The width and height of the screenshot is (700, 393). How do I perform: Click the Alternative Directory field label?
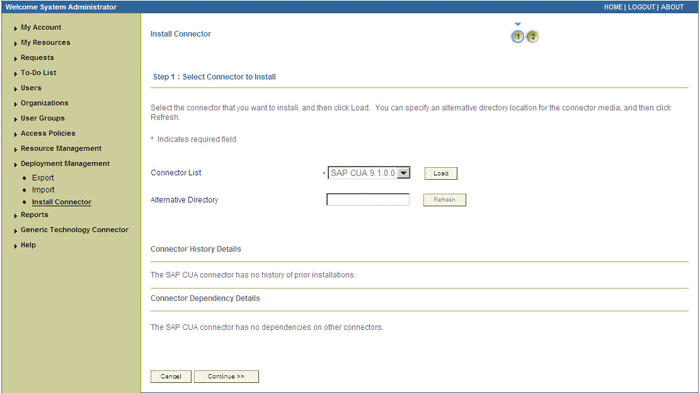[184, 200]
